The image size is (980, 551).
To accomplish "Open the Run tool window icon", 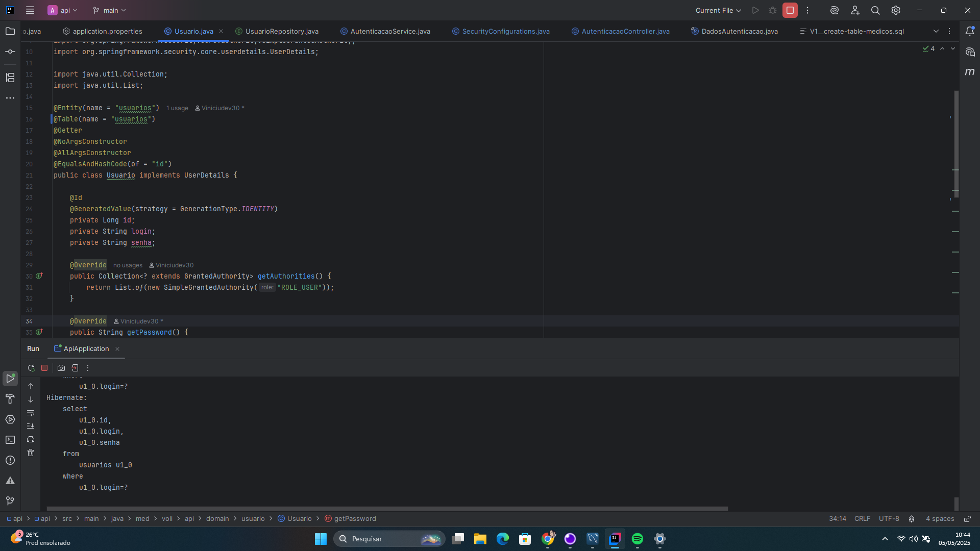I will [x=10, y=379].
